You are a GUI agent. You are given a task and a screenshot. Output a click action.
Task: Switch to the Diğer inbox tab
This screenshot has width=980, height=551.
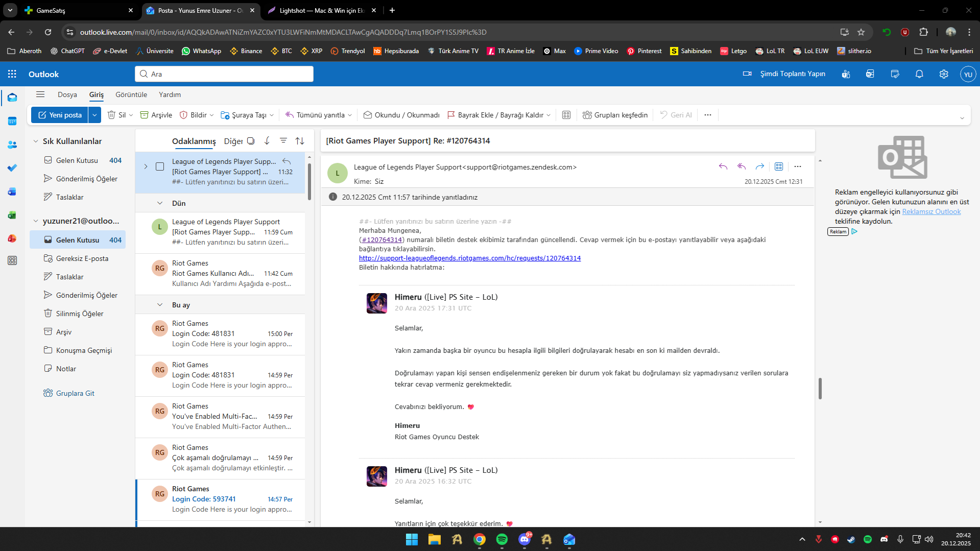(233, 141)
